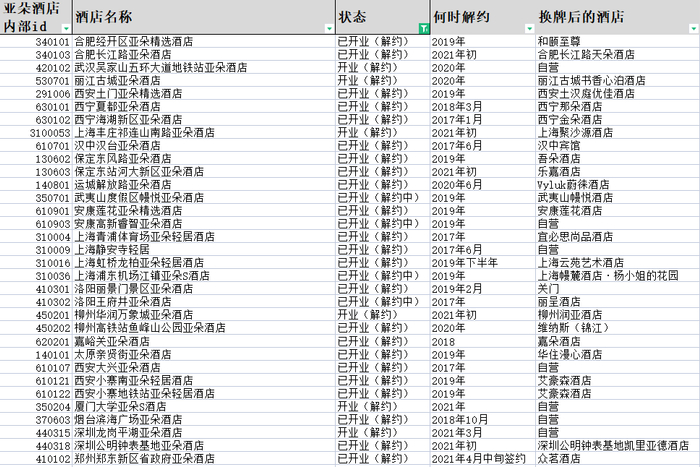
Task: Select cell 汉中宾馆
Action: coord(618,146)
